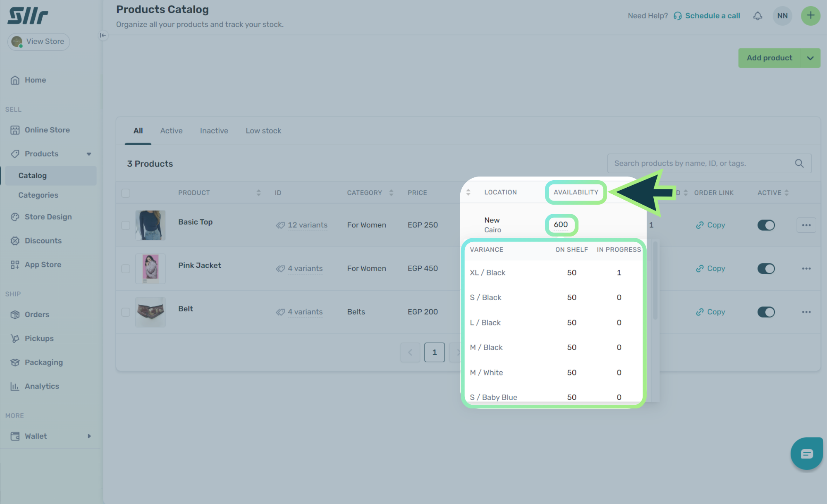Check the select-all products checkbox

pos(126,193)
